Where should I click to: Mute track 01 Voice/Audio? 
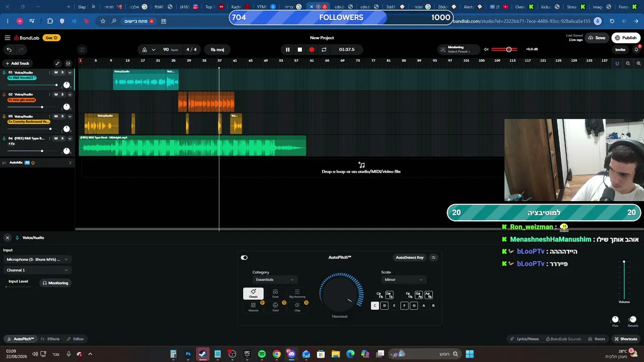[56, 72]
